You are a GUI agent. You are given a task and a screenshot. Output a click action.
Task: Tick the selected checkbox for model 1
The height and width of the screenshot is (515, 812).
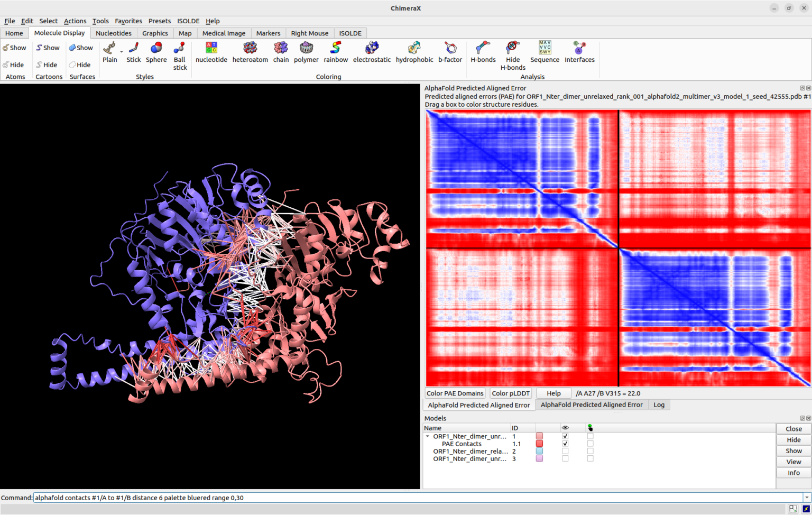pos(590,436)
